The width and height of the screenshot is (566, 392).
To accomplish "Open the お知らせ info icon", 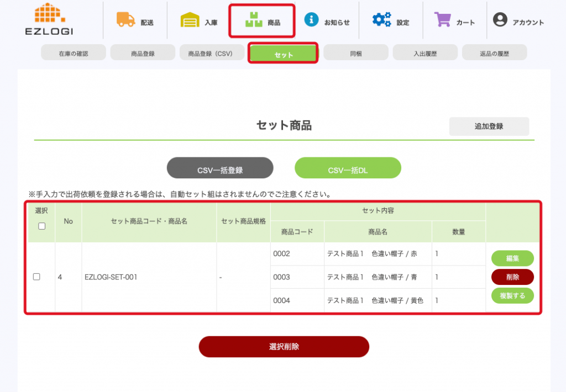I will pos(312,20).
